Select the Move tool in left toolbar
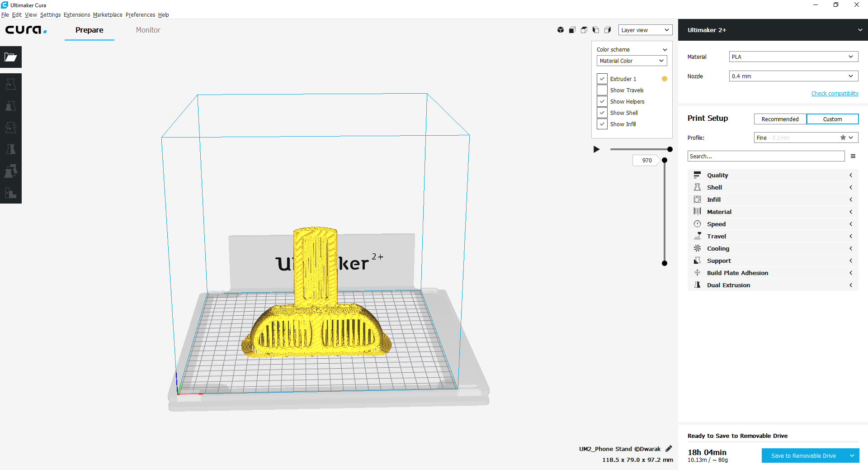This screenshot has width=868, height=470. pyautogui.click(x=11, y=84)
